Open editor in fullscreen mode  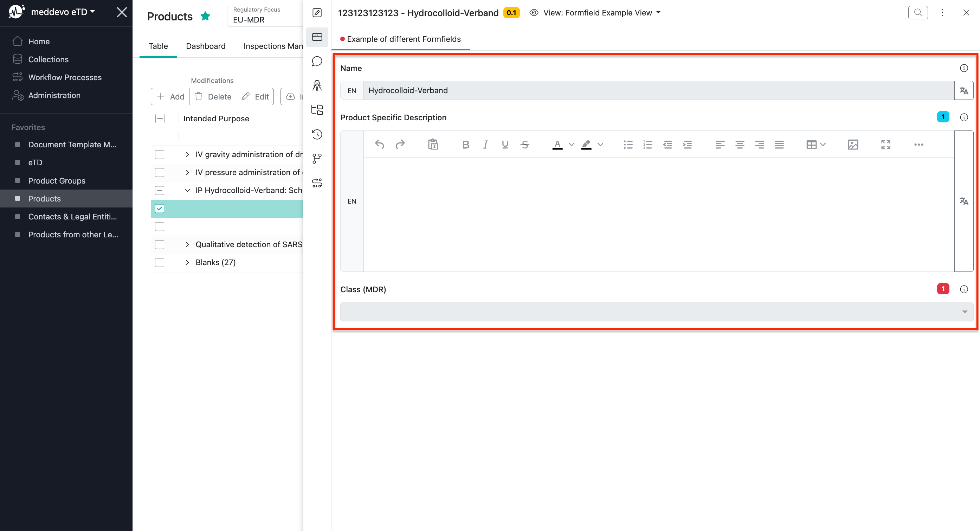coord(886,145)
